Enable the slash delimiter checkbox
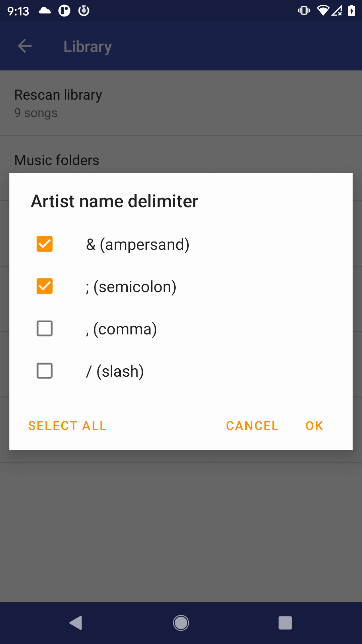 45,371
